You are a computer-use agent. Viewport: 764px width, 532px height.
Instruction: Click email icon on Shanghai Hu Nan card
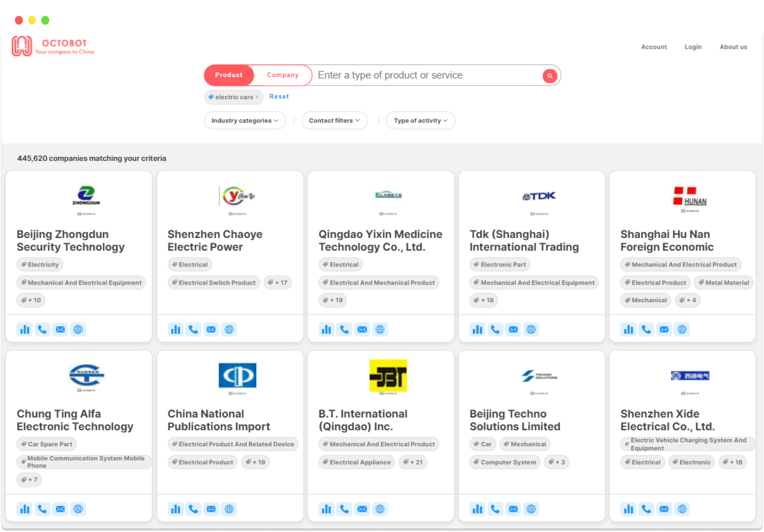click(x=664, y=329)
